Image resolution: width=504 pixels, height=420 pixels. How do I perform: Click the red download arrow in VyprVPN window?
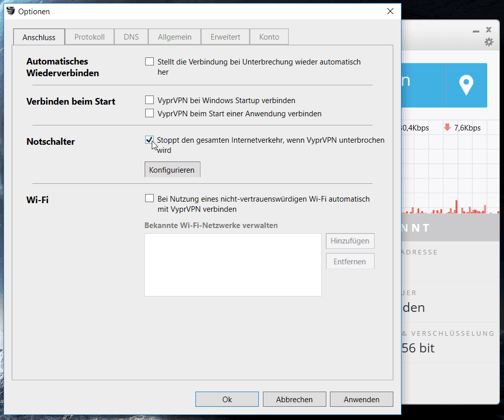[447, 127]
